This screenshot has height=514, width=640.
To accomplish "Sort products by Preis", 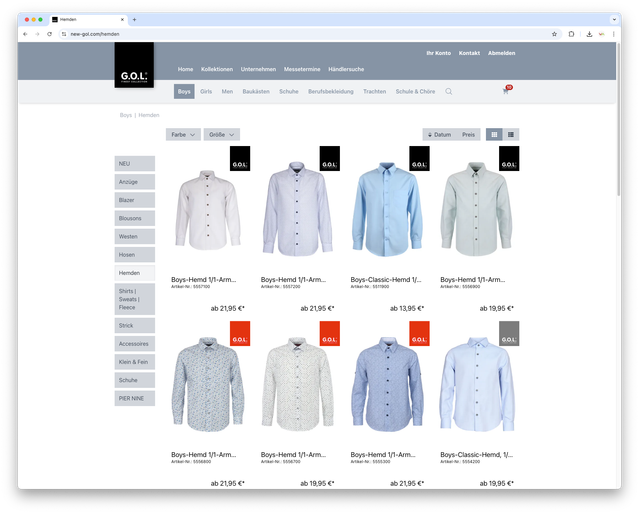I will point(469,134).
